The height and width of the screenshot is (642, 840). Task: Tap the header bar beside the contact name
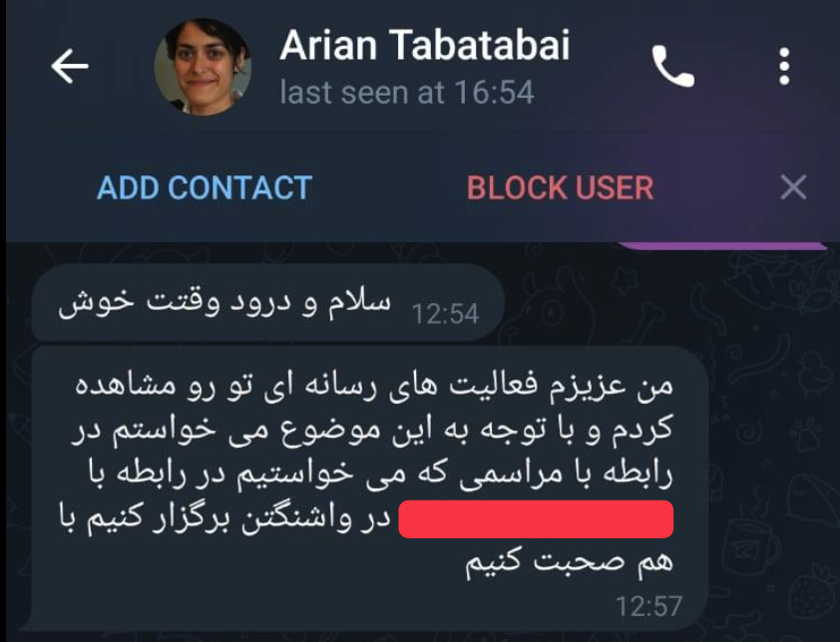[608, 66]
